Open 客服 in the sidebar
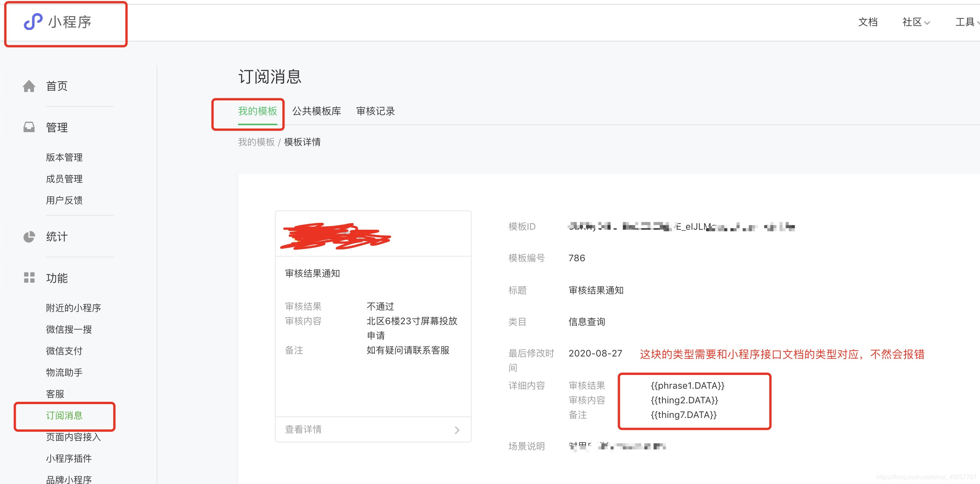Viewport: 980px width, 484px height. pos(55,394)
